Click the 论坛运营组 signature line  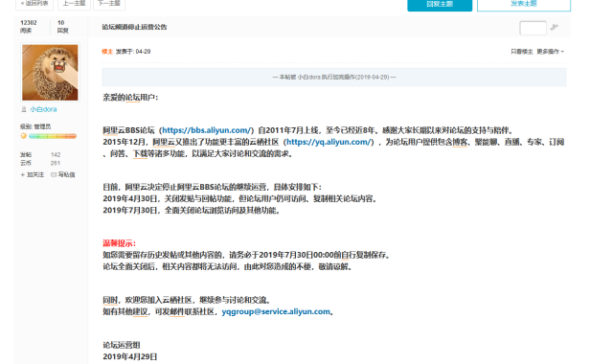122,345
